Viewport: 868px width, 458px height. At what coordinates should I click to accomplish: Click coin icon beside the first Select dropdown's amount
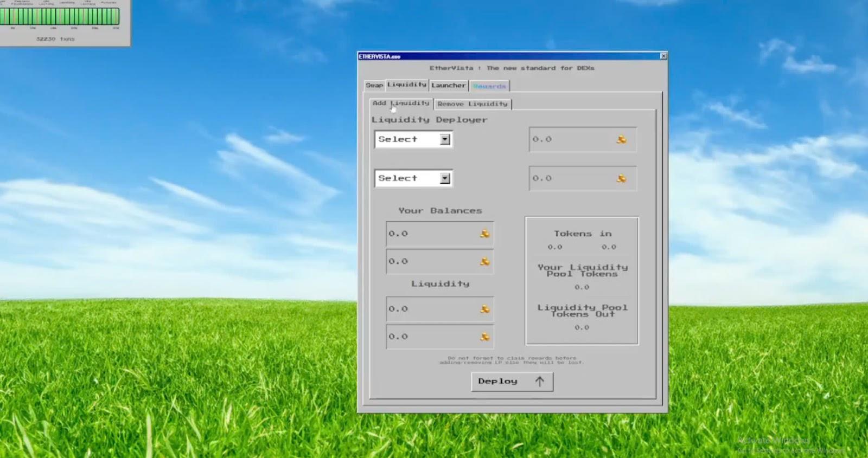point(621,140)
